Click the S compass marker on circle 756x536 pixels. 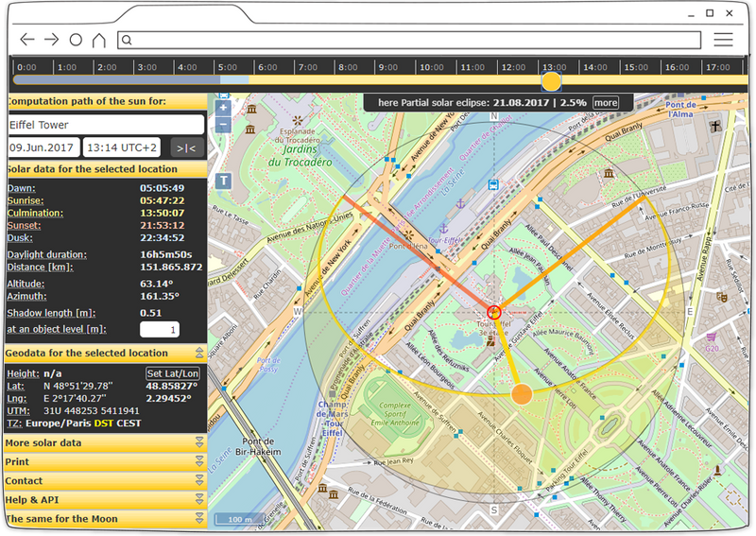point(493,510)
